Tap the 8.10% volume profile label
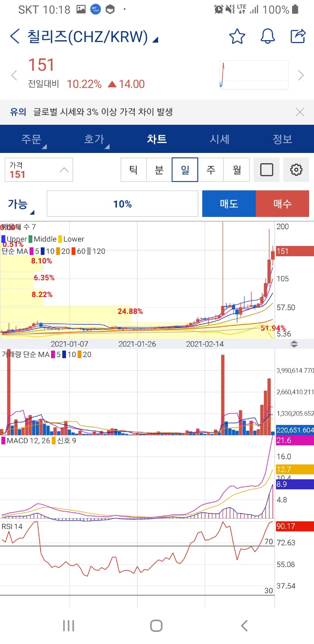 pos(42,261)
